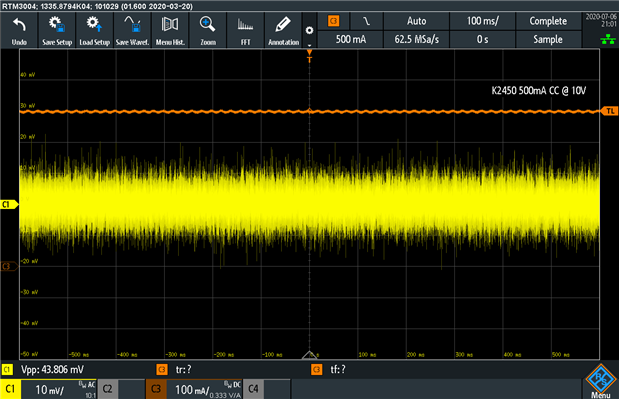This screenshot has width=619, height=399.
Task: Open C1 10 mV/ vertical scale
Action: [x=58, y=389]
